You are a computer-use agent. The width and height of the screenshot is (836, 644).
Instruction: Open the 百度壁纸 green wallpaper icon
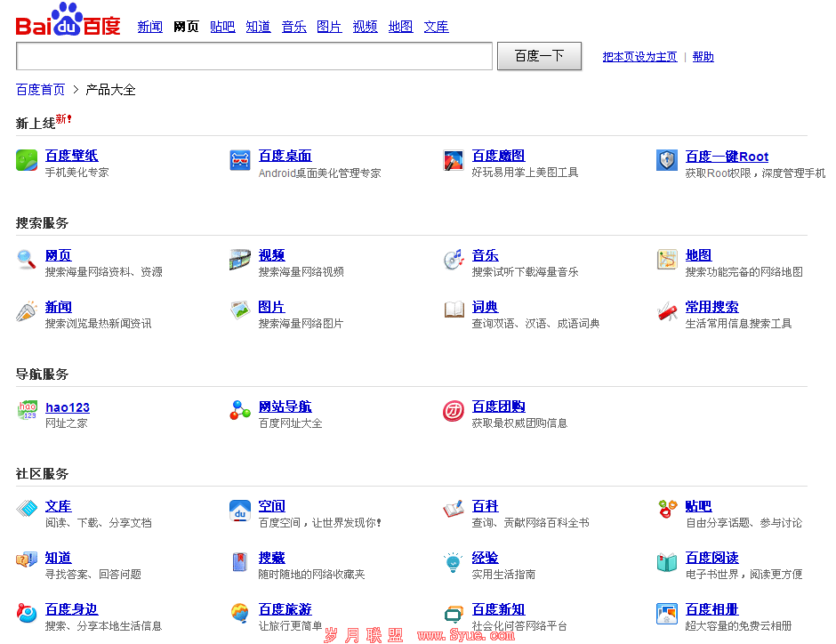click(27, 160)
